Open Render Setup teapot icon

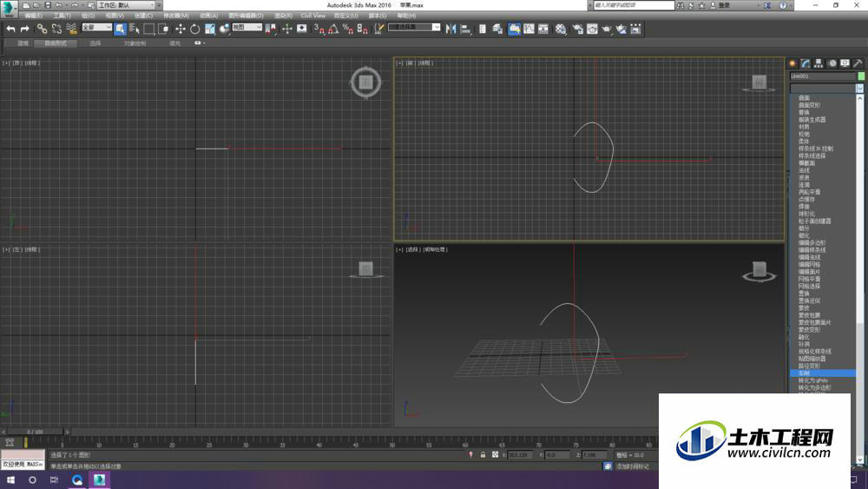pos(577,29)
